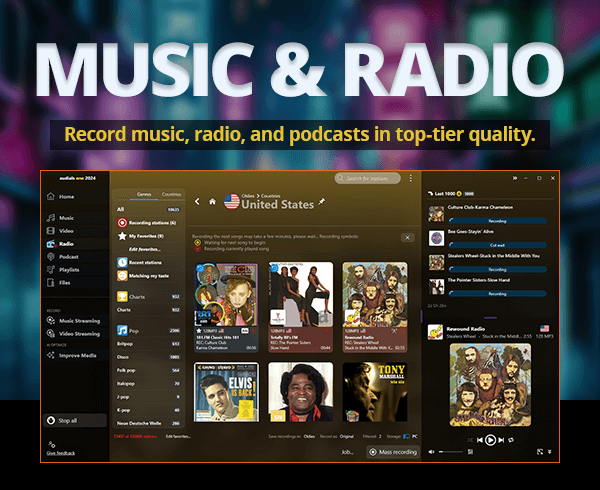The image size is (600, 490).
Task: Open Improve Media AI tool
Action: click(x=77, y=355)
